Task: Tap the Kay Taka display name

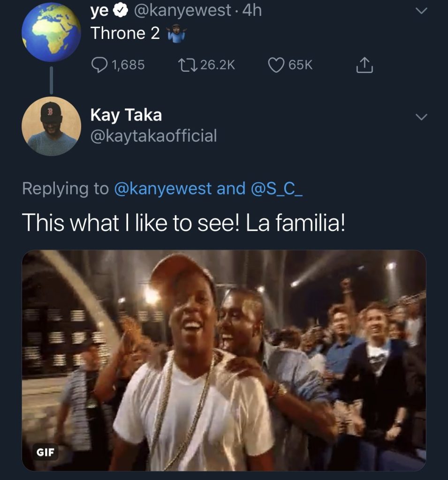Action: (x=126, y=115)
